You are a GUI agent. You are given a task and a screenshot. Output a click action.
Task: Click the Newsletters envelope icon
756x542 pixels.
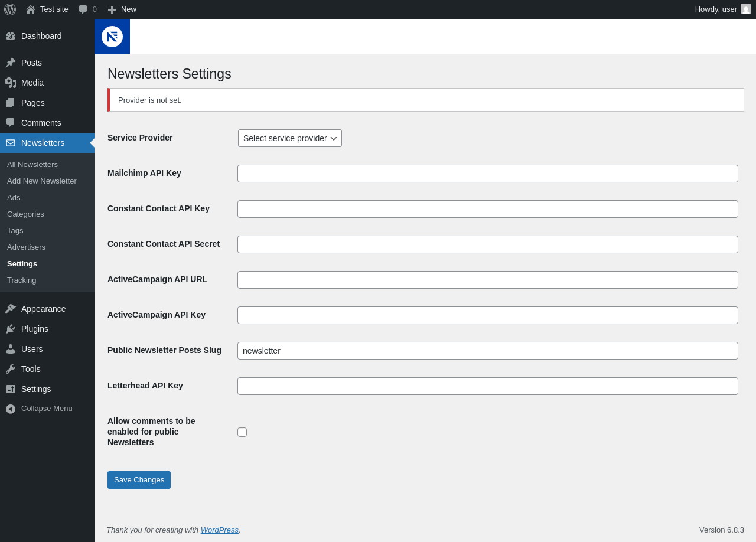point(11,143)
